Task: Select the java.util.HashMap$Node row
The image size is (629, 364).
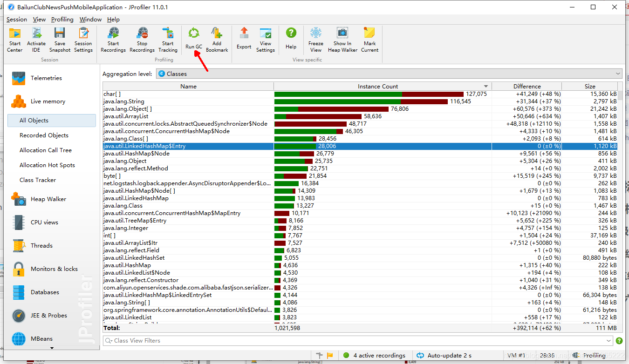Action: click(360, 154)
